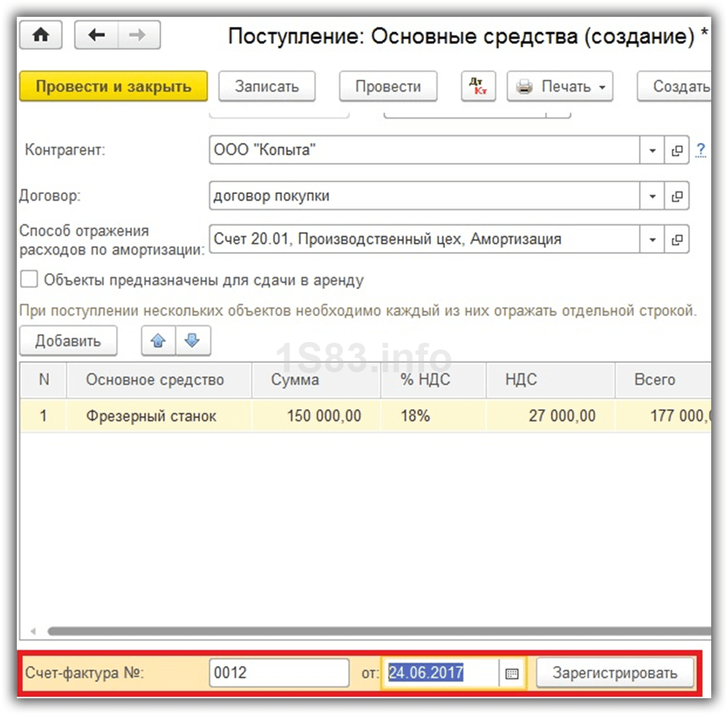Click the Провести и закрыть button

(x=113, y=86)
